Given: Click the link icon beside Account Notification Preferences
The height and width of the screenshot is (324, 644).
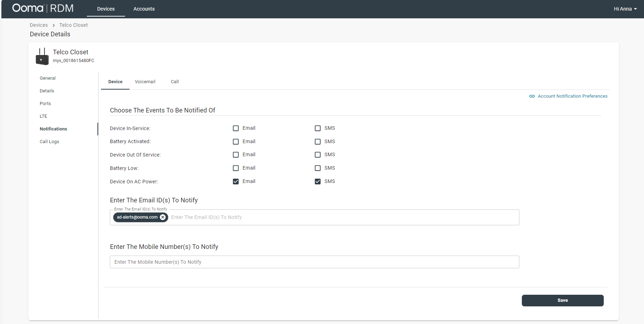Looking at the screenshot, I should [x=532, y=96].
